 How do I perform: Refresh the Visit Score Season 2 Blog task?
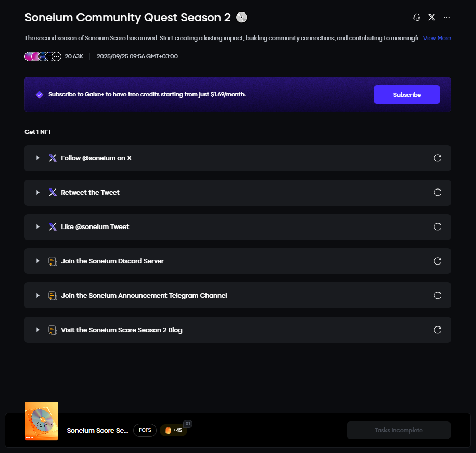coord(438,330)
